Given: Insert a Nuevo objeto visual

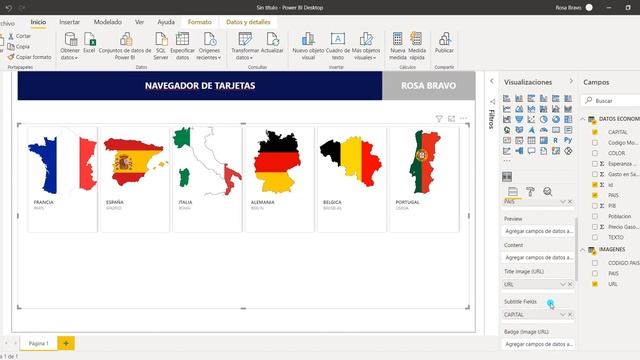Looking at the screenshot, I should (308, 46).
